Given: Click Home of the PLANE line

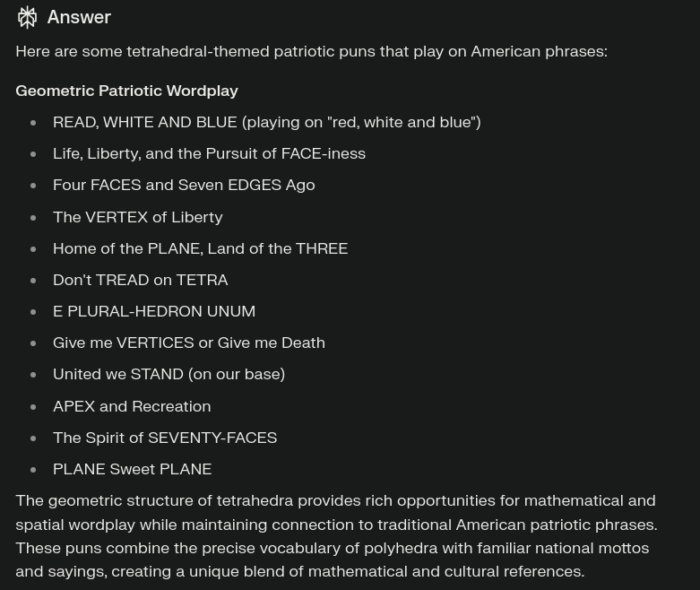Looking at the screenshot, I should coord(200,248).
